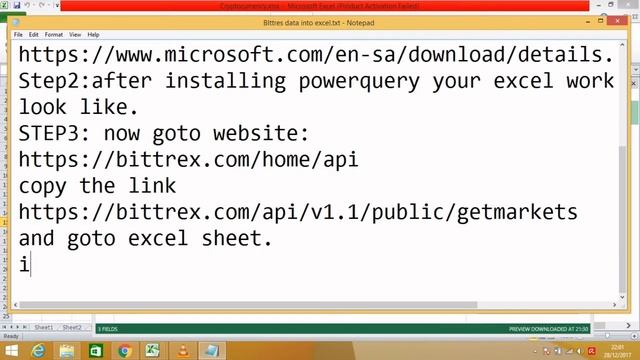Close the Notepad window
Image resolution: width=640 pixels, height=360 pixels.
point(618,21)
